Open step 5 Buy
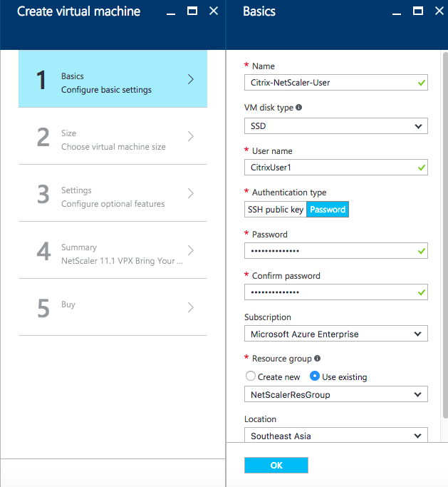 coord(113,307)
